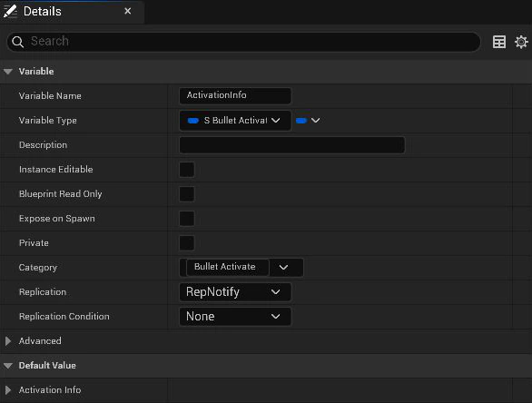This screenshot has height=403, width=532.
Task: Click the Variable section header text
Action: (x=36, y=71)
